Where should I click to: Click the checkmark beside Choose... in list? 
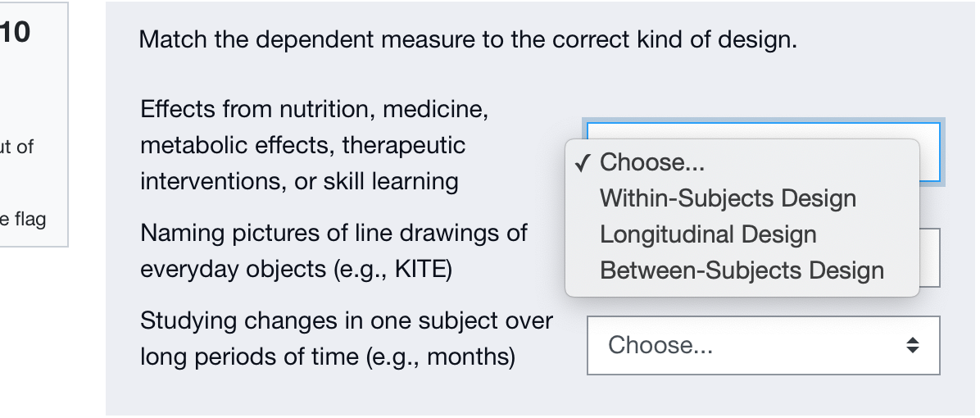pos(582,163)
